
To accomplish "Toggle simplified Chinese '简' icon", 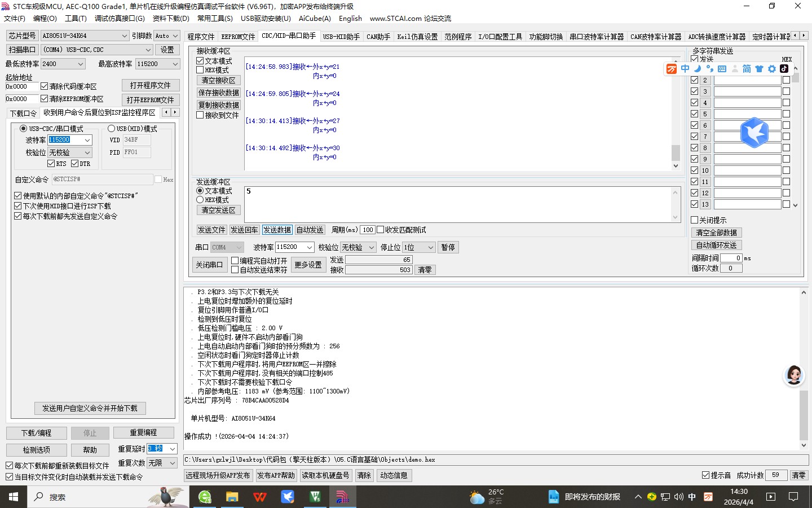I will tap(747, 69).
